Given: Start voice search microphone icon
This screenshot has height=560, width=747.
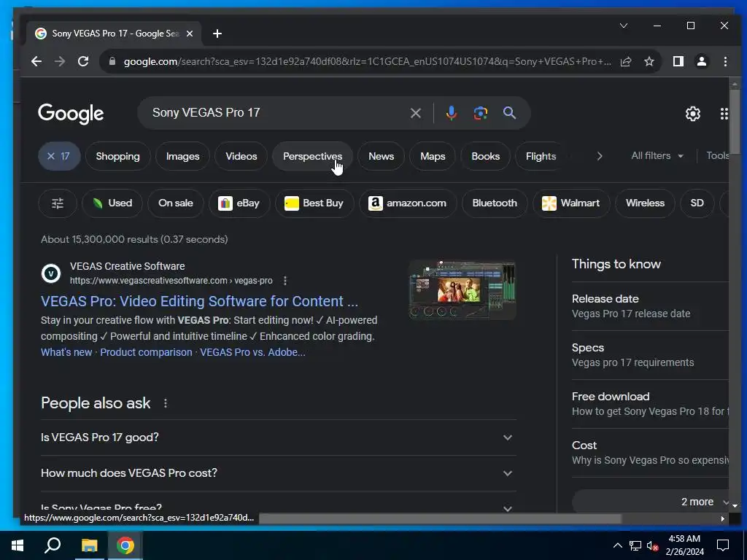Looking at the screenshot, I should point(451,113).
